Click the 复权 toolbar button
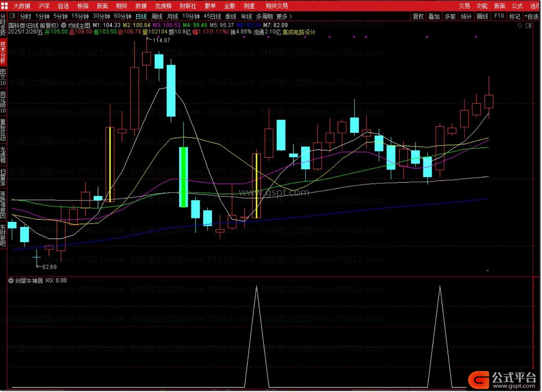Viewport: 542px width, 392px height. point(418,17)
